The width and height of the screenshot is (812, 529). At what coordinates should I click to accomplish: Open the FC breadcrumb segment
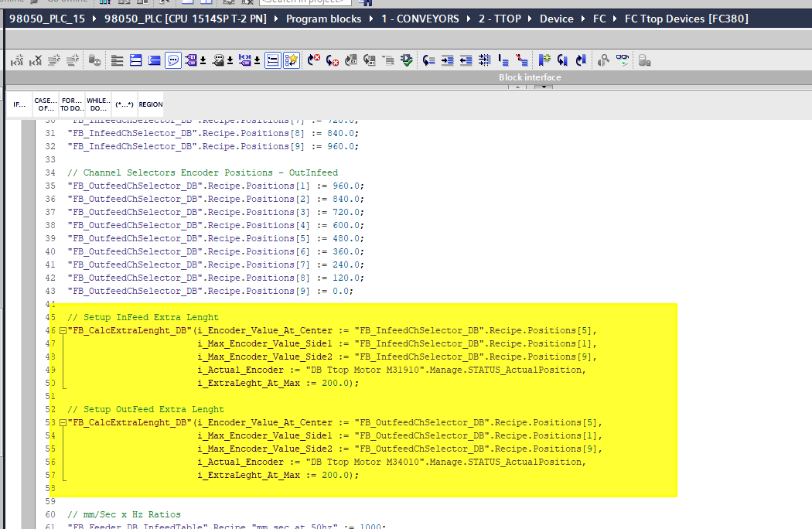point(599,19)
